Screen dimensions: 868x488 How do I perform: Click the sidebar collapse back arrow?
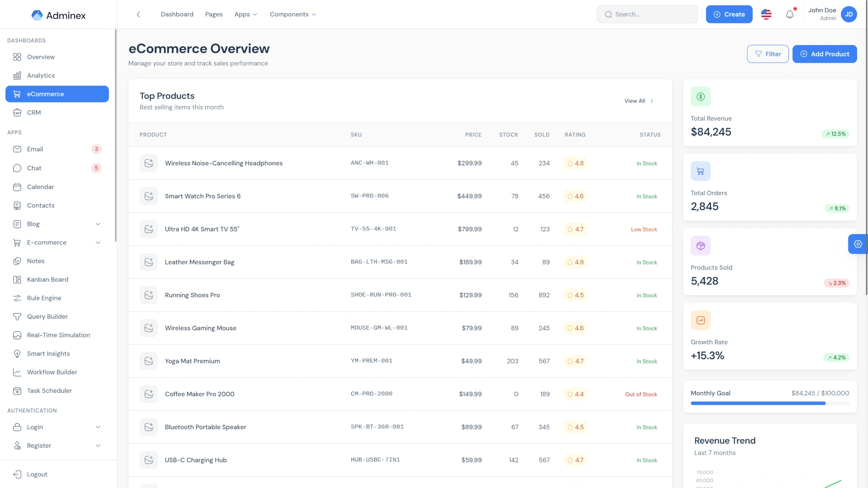138,14
